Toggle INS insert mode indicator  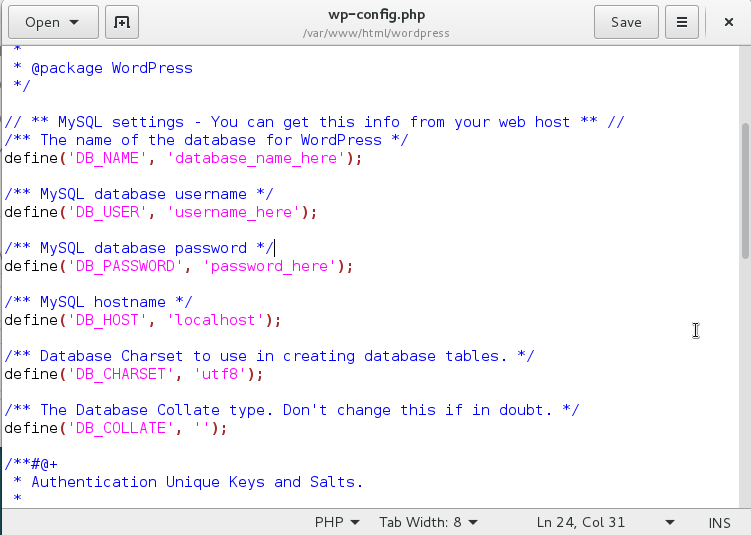(719, 523)
